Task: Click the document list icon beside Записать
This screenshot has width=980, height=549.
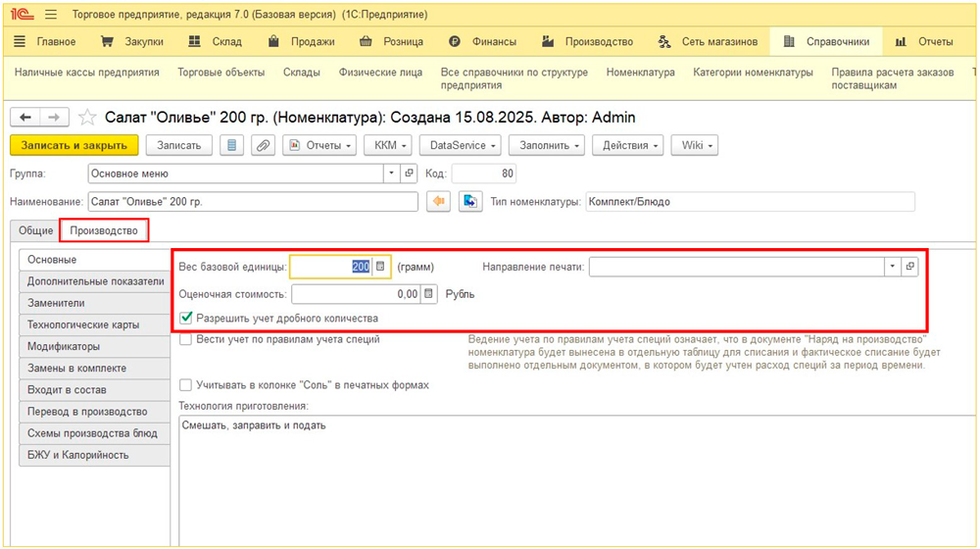Action: coord(231,145)
